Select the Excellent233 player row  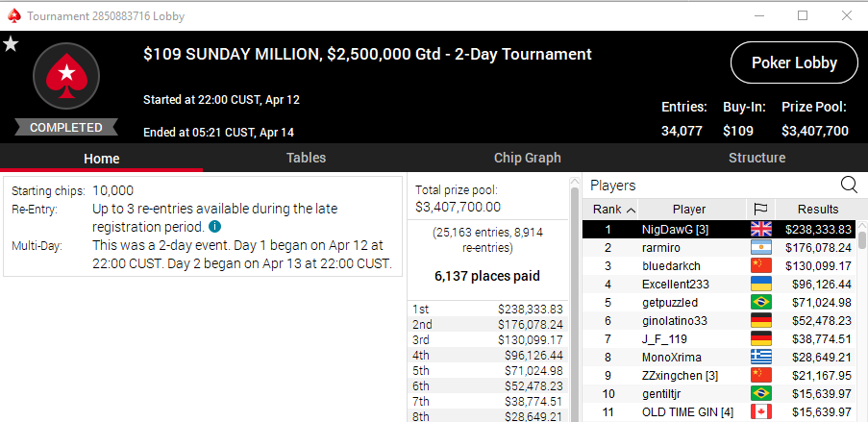(719, 285)
